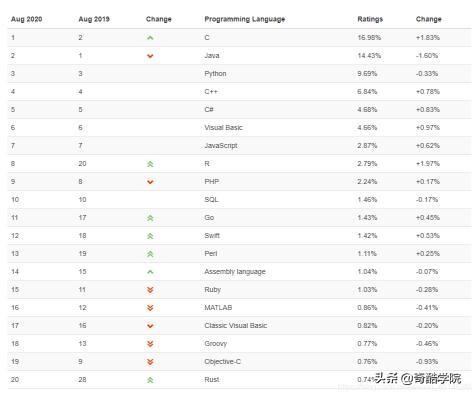Click the double down arrow for Objective-C
Screen dimensions: 472x395
(x=150, y=362)
